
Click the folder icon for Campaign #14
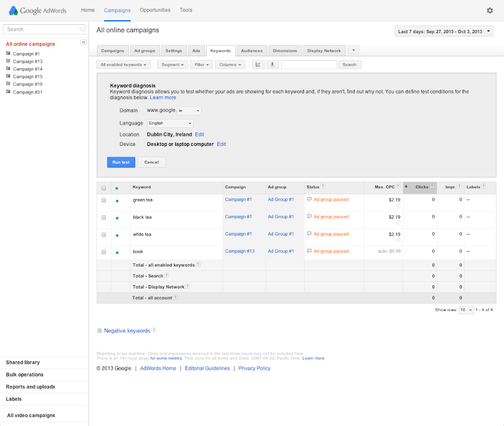(8, 69)
